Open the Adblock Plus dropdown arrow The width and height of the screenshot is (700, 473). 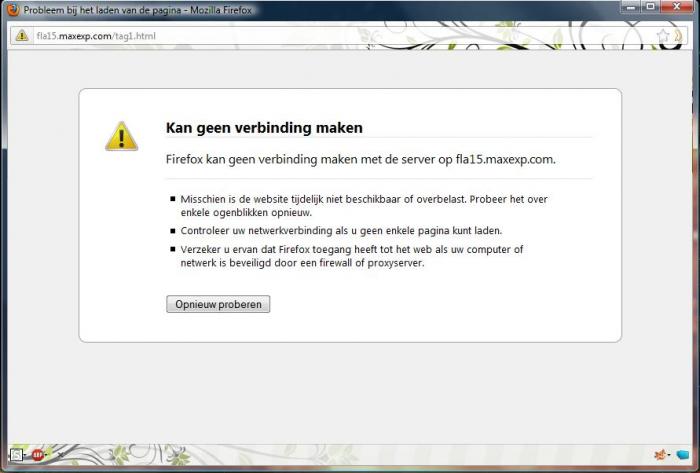click(x=46, y=455)
